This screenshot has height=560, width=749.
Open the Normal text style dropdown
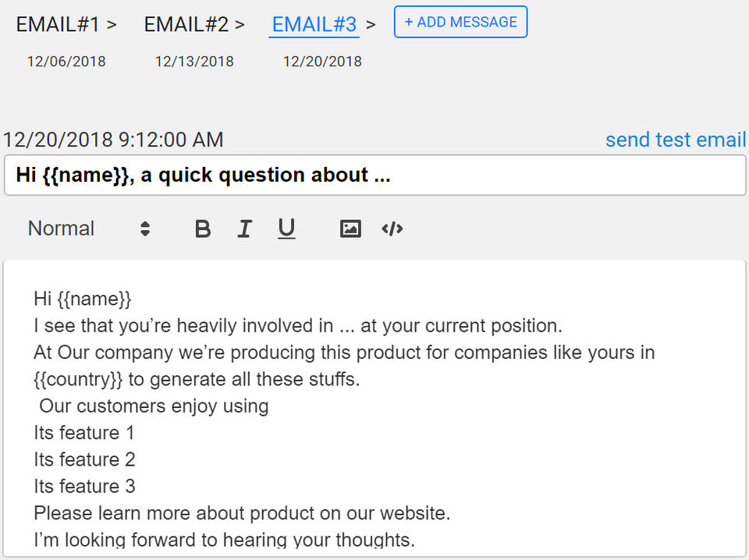pyautogui.click(x=88, y=229)
